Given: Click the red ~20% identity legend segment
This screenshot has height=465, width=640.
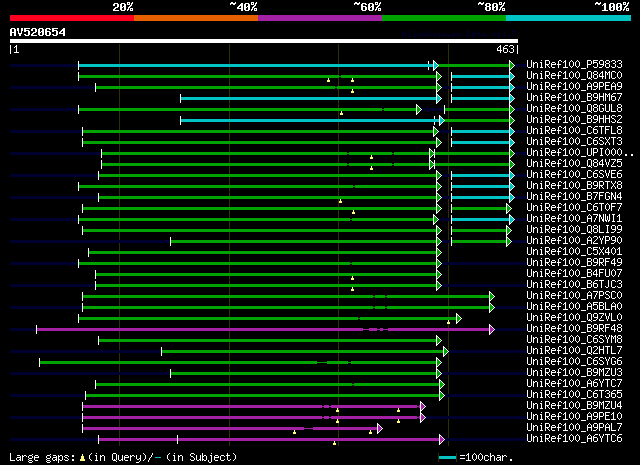Looking at the screenshot, I should 72,18.
